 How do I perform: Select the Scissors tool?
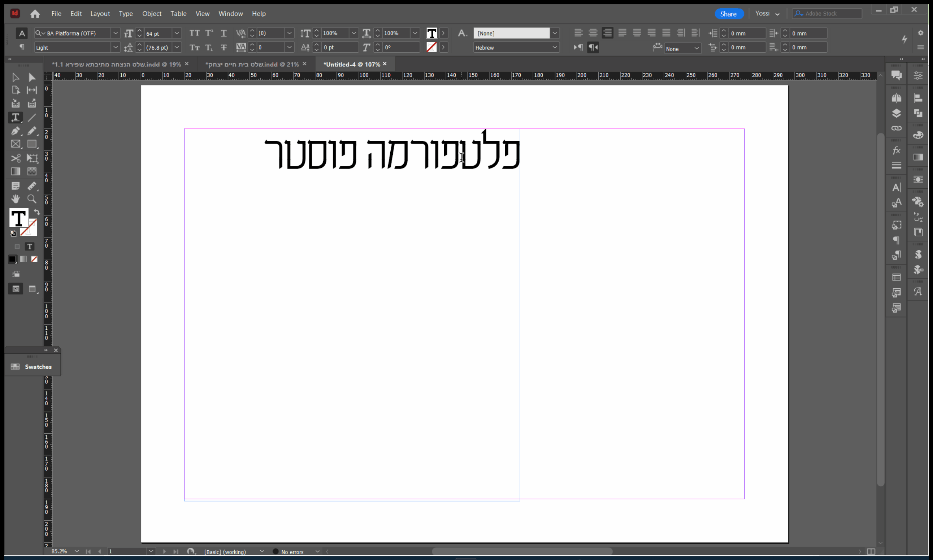coord(15,158)
